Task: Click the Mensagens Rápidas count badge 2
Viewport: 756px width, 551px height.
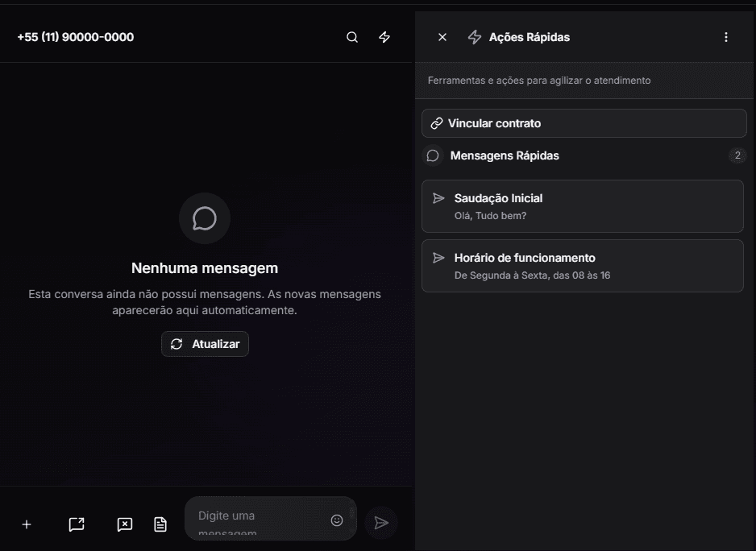Action: pos(737,155)
